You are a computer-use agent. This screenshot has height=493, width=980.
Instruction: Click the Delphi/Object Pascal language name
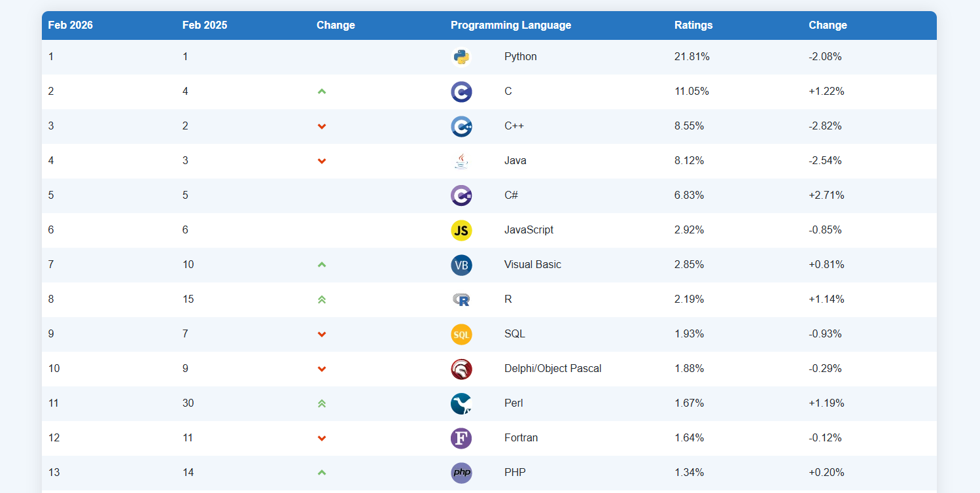coord(553,369)
